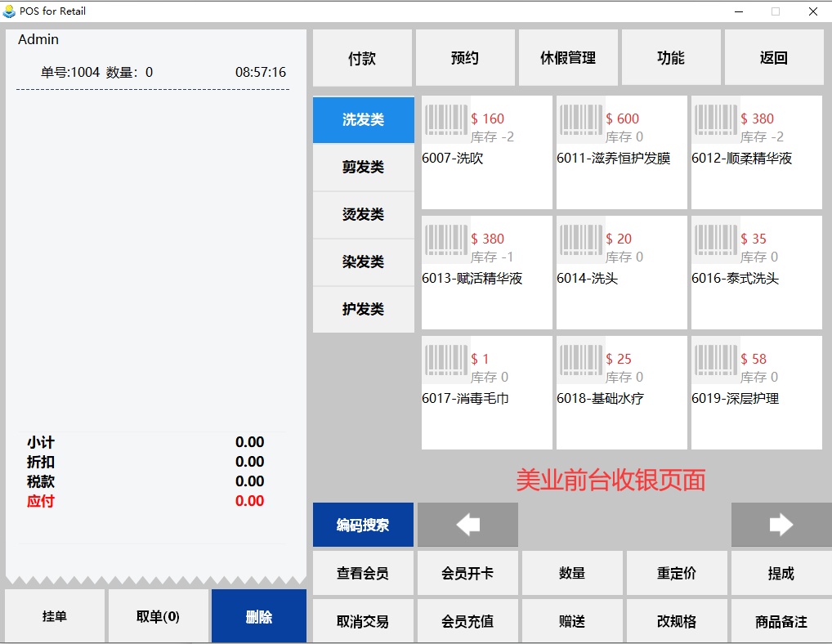Switch to 烫发类 category
832x644 pixels.
point(363,215)
